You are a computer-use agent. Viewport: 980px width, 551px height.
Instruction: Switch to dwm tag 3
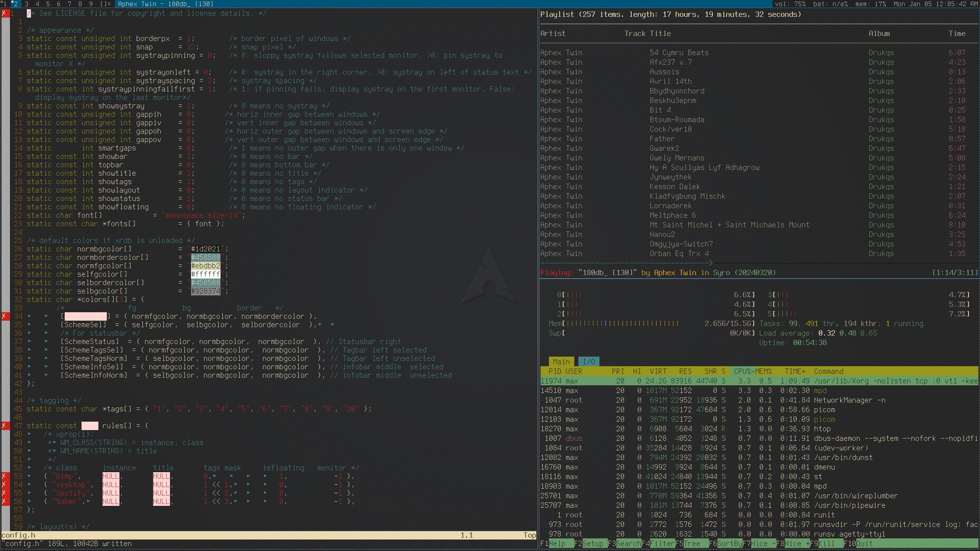coord(26,4)
